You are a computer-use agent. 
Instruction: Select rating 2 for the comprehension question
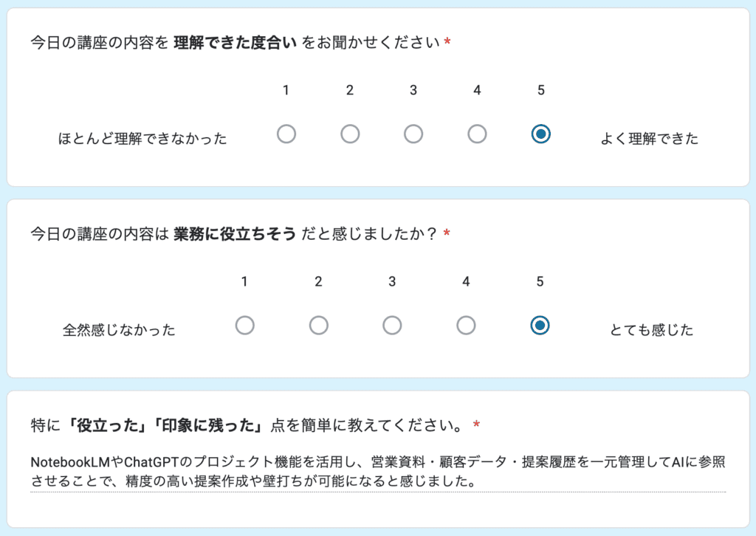pos(349,134)
